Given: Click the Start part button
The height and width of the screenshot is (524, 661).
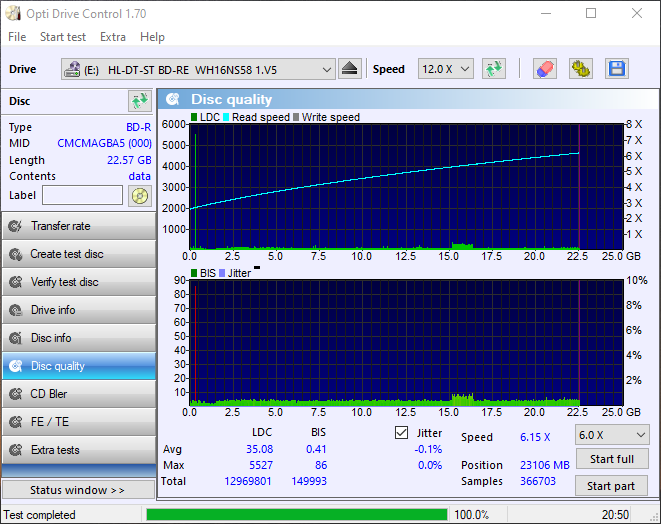Looking at the screenshot, I should point(611,486).
